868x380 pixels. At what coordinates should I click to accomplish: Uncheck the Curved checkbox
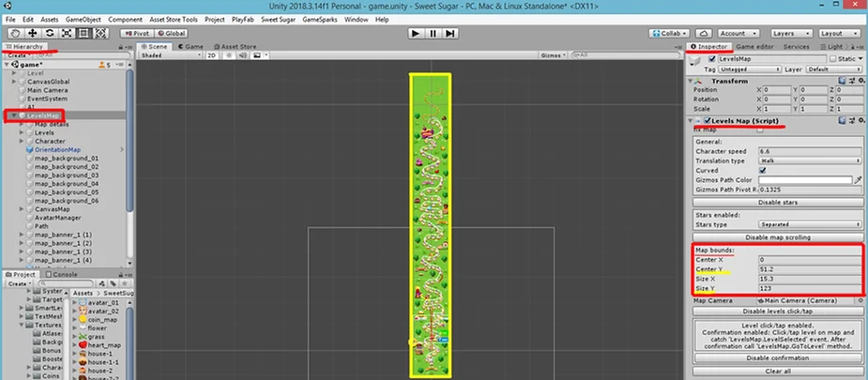(x=762, y=170)
